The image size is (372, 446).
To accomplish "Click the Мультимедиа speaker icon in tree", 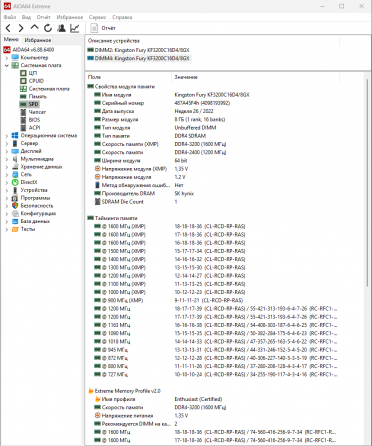I will (15, 159).
